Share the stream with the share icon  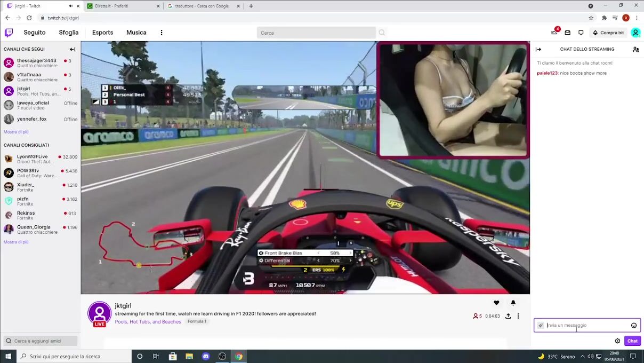[x=508, y=316]
